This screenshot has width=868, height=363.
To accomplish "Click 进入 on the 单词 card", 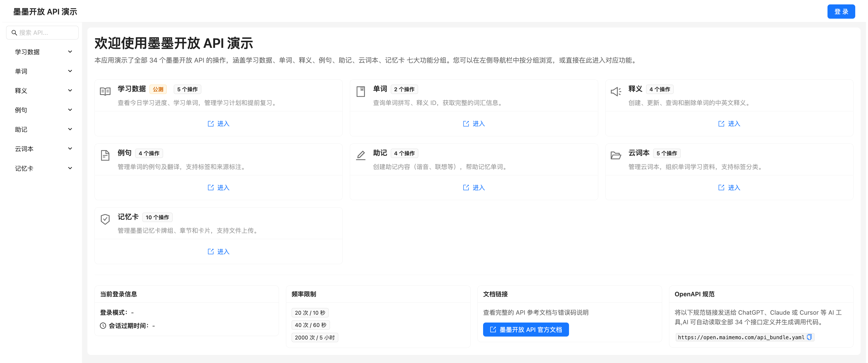I will pos(474,124).
